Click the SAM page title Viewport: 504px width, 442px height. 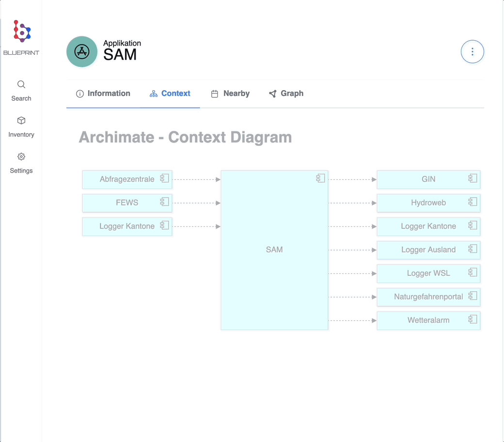click(x=120, y=55)
